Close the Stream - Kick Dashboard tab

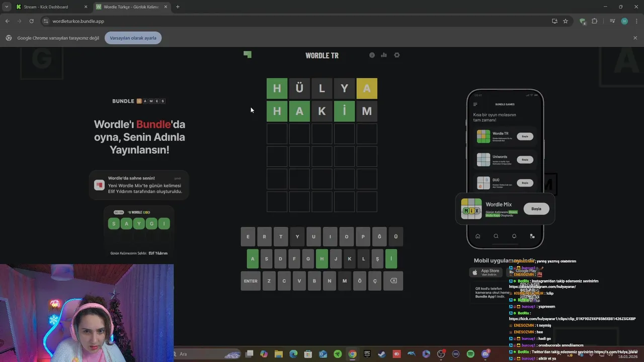coord(86,7)
